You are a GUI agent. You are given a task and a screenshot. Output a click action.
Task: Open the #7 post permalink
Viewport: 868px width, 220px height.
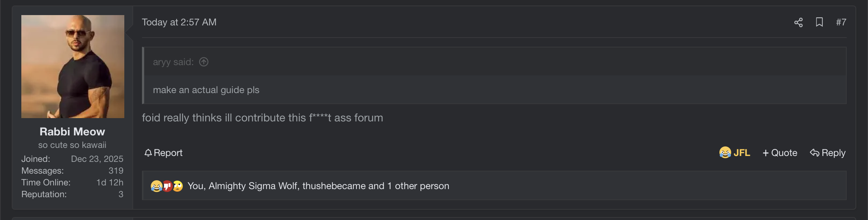click(841, 22)
